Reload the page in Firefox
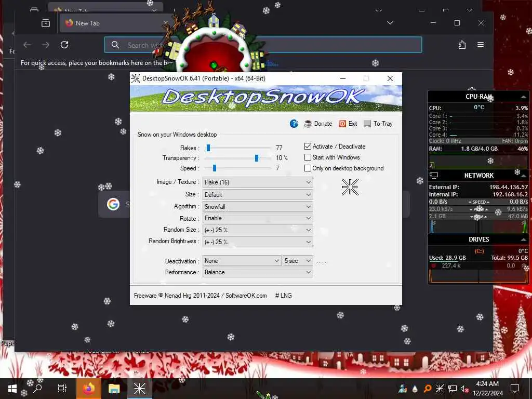 [64, 45]
